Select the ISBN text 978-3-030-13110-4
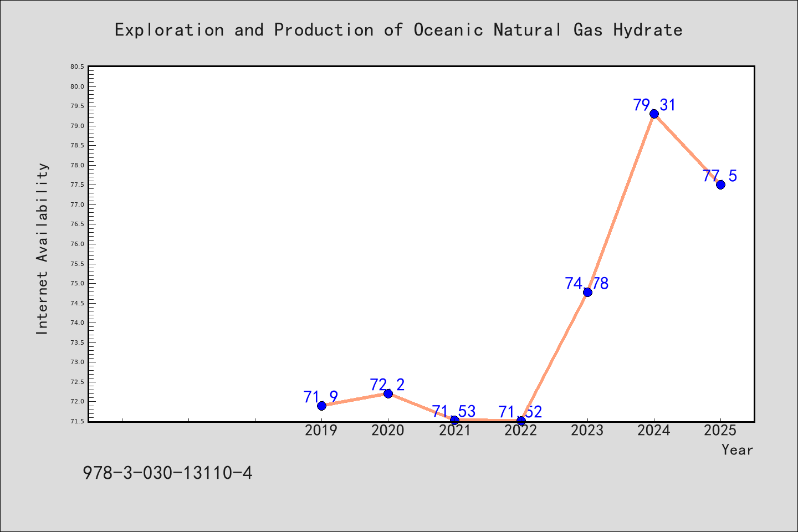The image size is (798, 532). click(x=167, y=473)
